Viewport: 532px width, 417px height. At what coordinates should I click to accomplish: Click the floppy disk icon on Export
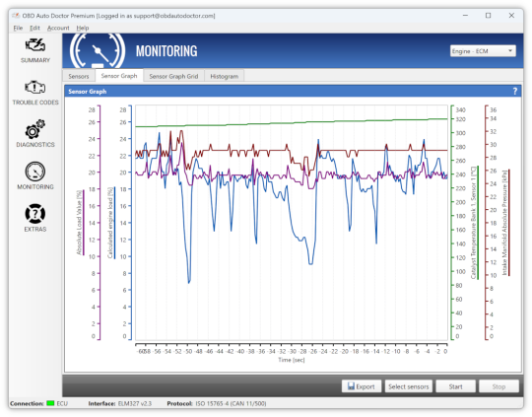click(351, 386)
